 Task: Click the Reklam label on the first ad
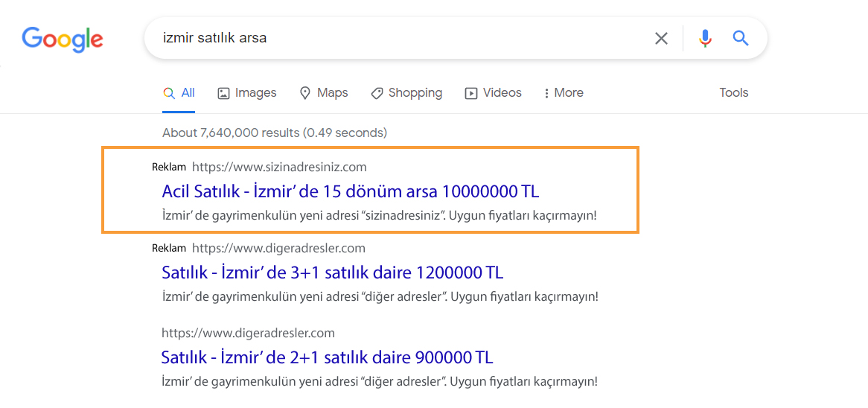(x=169, y=167)
